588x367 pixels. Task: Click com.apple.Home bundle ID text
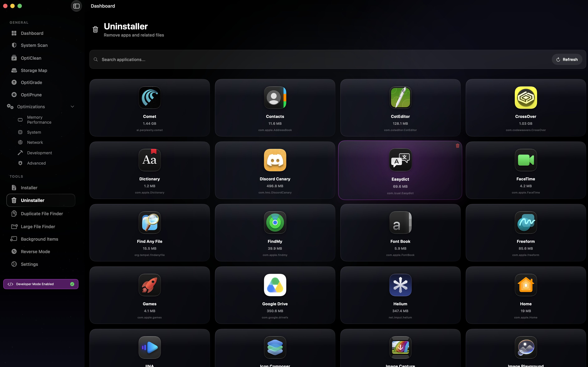(x=525, y=317)
